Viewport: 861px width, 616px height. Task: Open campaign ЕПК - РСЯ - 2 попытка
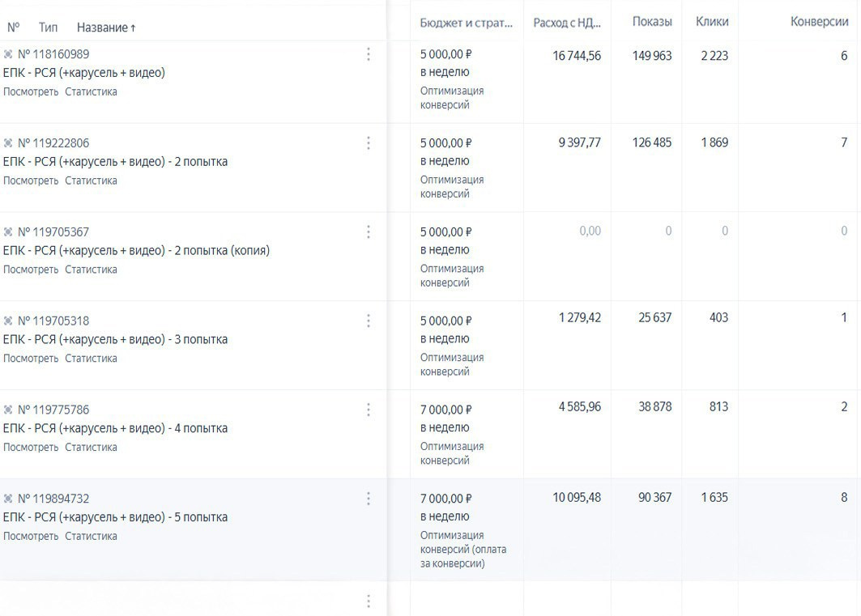tap(115, 162)
